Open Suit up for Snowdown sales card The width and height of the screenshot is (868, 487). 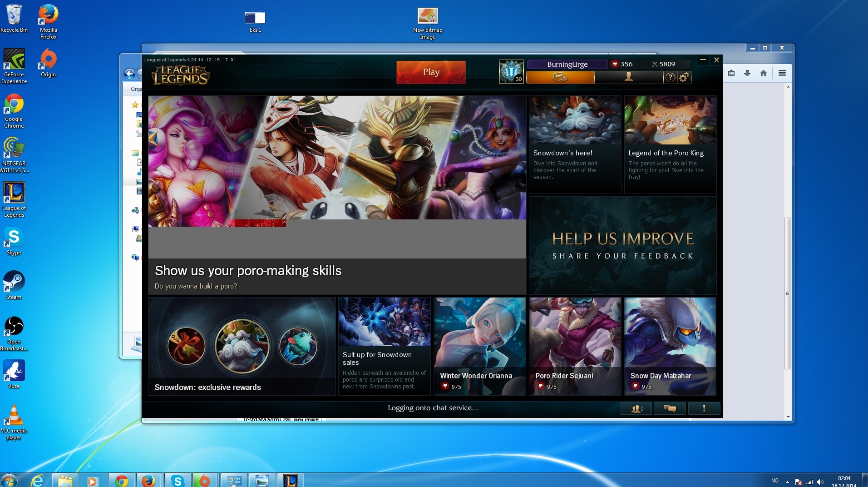(385, 347)
